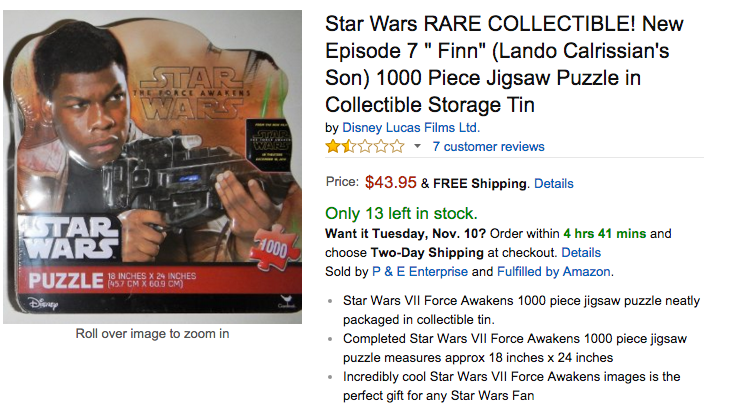
Task: Visit the P & E Enterprise seller page
Action: coord(420,272)
